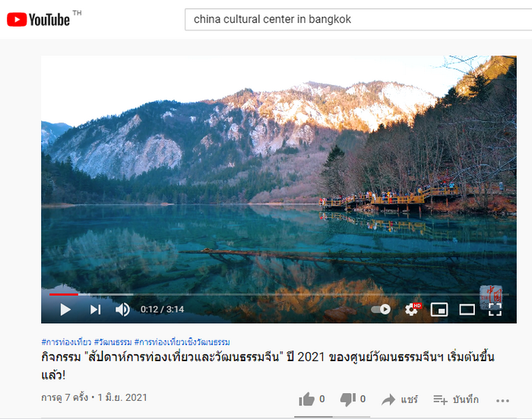Click inside the YouTube search field
Viewport: 532px width, 419px height.
coord(358,19)
